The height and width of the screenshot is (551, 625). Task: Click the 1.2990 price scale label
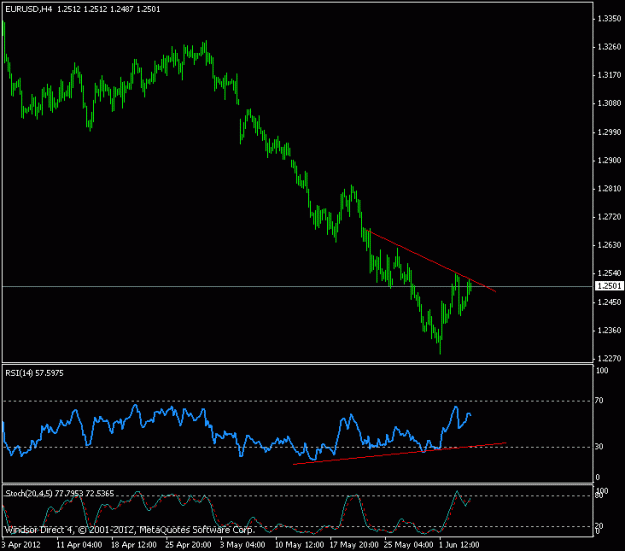[609, 132]
